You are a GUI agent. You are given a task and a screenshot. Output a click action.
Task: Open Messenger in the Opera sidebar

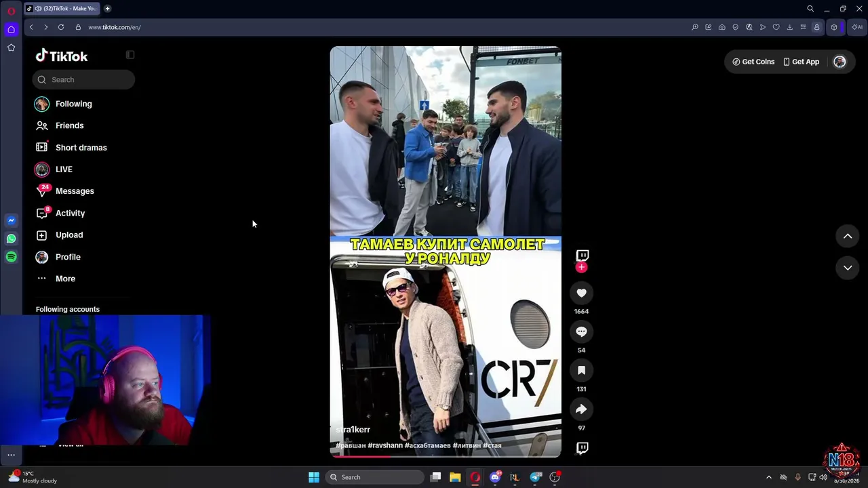[11, 220]
